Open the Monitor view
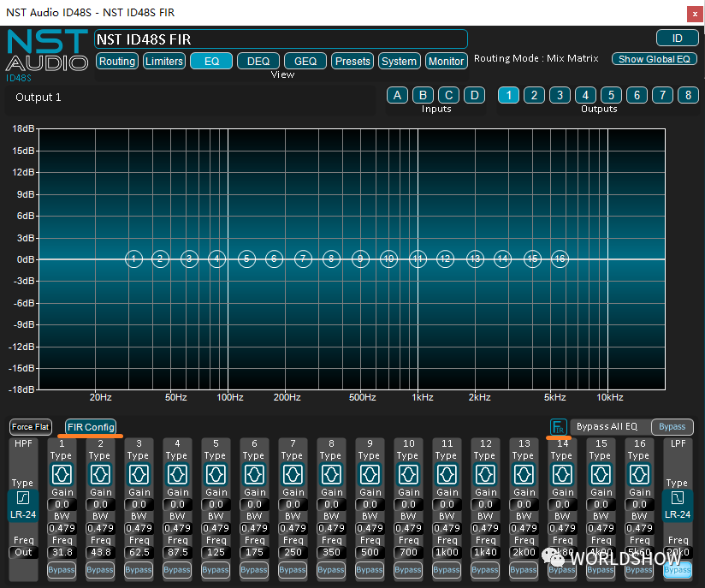 coord(446,61)
